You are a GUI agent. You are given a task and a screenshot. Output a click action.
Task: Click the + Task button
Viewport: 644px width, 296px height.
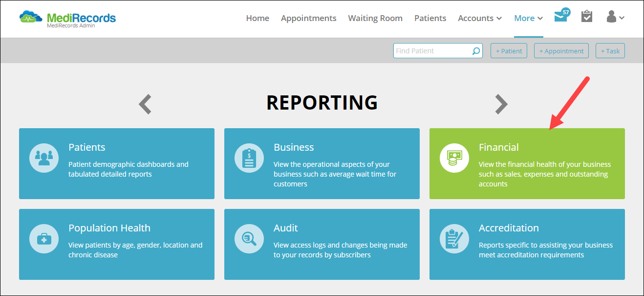click(610, 51)
